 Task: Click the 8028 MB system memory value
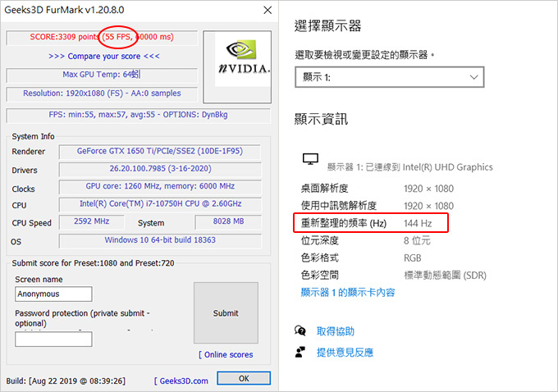pyautogui.click(x=228, y=221)
